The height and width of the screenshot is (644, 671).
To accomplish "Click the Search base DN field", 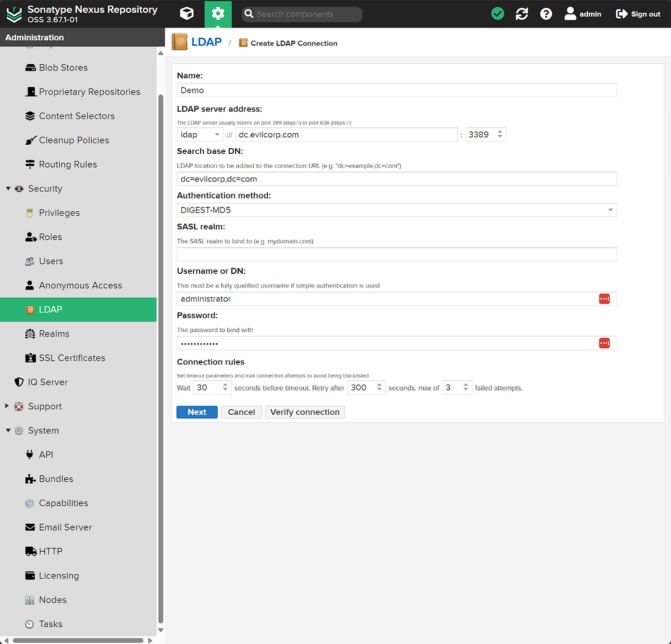I will coord(397,179).
